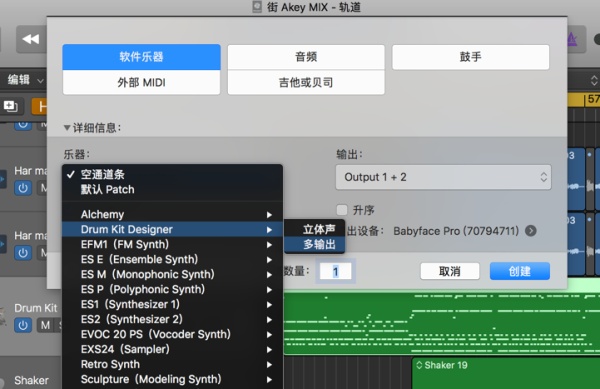The height and width of the screenshot is (389, 600).
Task: Toggle power on the Drum Kit track
Action: click(x=23, y=326)
